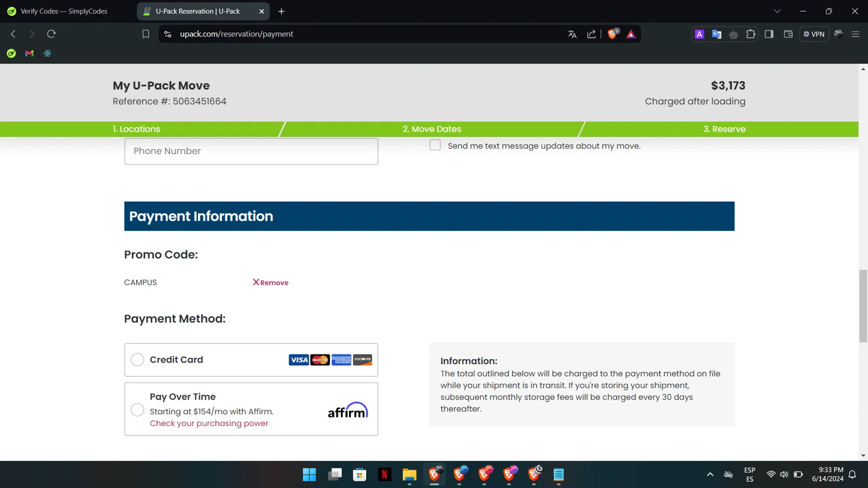The height and width of the screenshot is (488, 868).
Task: Toggle the browser sidebar panel
Action: coord(769,34)
